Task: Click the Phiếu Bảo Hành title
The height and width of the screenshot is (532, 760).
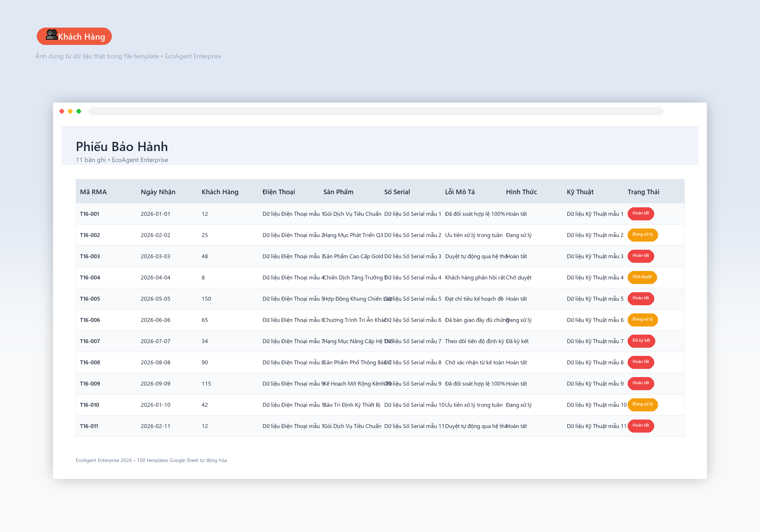Action: click(x=122, y=146)
